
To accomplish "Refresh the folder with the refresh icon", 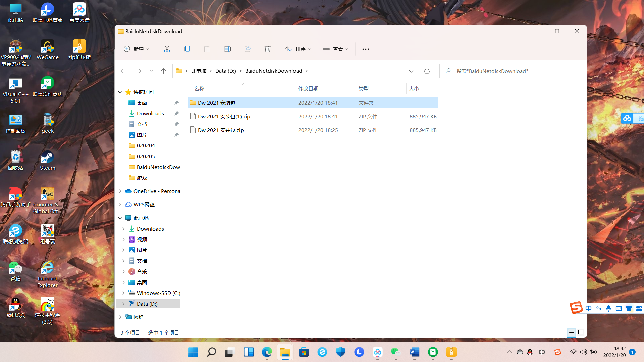I will pos(427,71).
